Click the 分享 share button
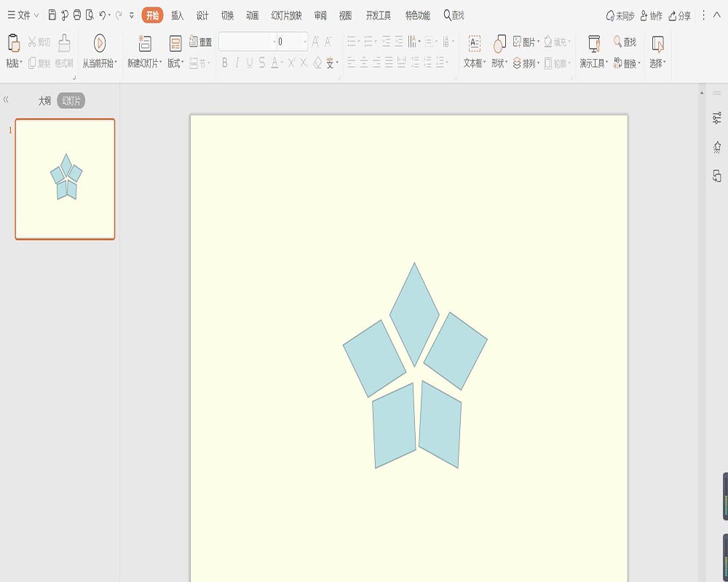This screenshot has height=582, width=728. coord(680,16)
